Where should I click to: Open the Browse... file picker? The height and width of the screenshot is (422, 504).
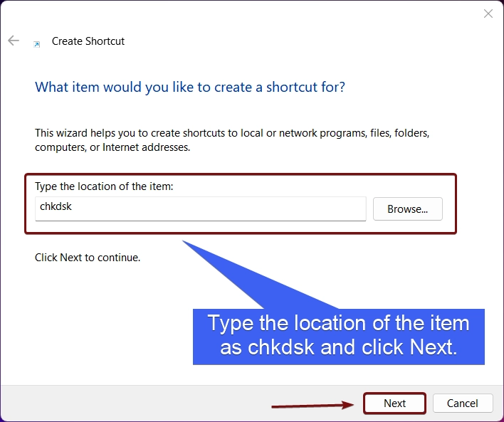tap(408, 209)
